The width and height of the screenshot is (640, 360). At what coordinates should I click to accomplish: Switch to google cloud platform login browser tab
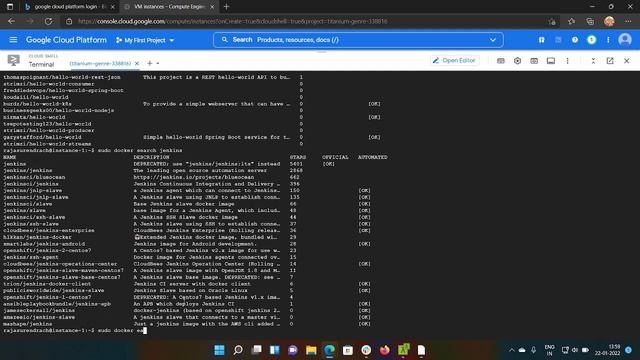click(69, 7)
